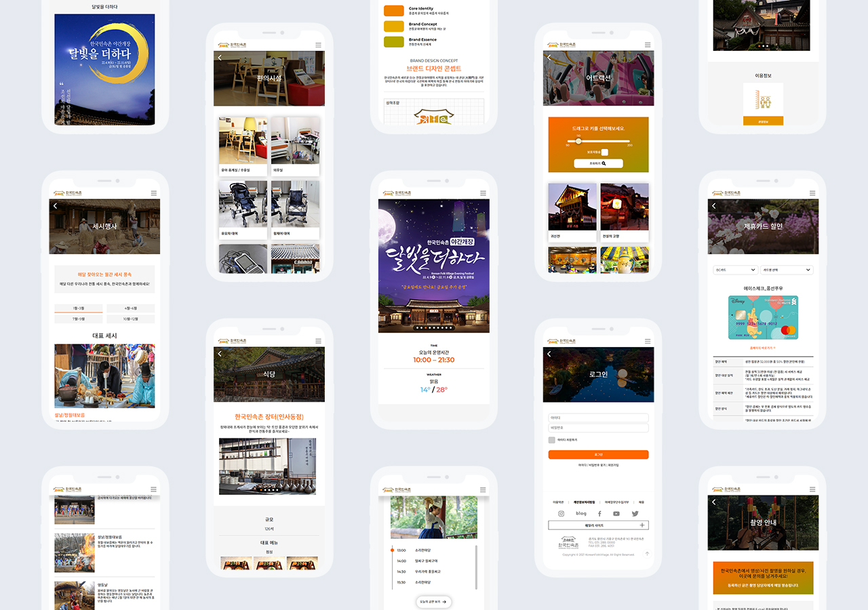Viewport: 868px width, 610px height.
Task: Click the yellow Brand Concept swatch
Action: coord(394,26)
